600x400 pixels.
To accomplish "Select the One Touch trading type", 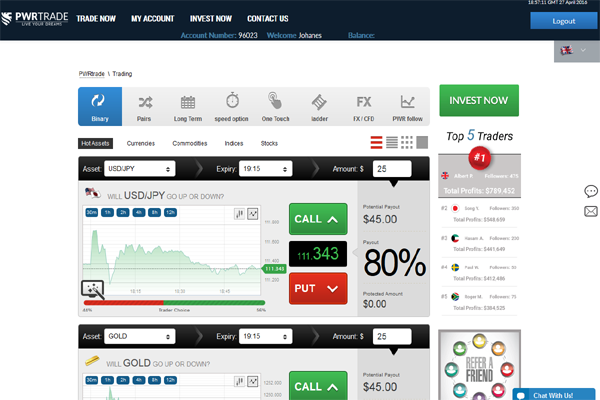I will pos(276,107).
